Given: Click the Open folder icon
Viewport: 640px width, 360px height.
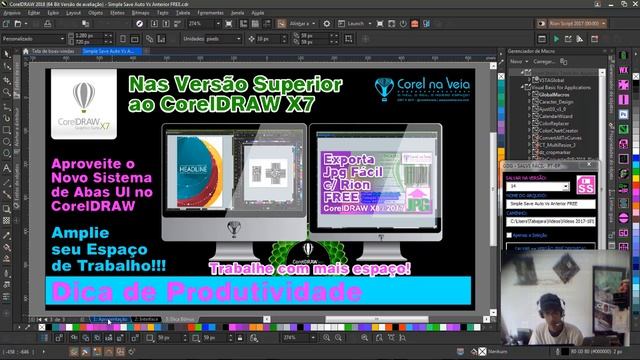Looking at the screenshot, I should point(18,24).
